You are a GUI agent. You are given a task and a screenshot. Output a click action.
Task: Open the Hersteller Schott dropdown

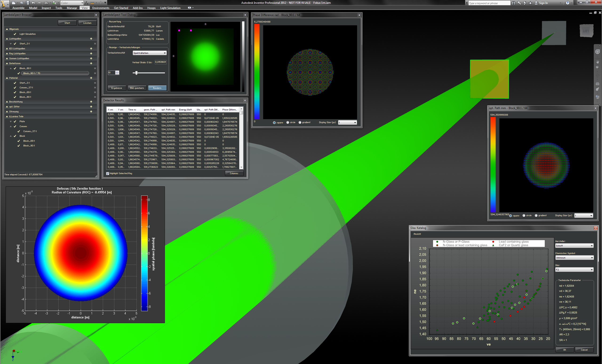point(574,246)
